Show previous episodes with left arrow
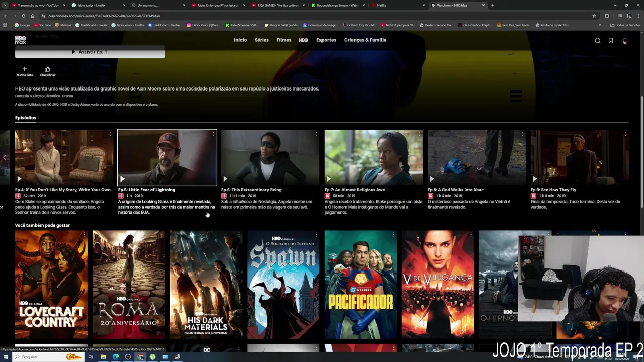This screenshot has height=362, width=644. click(x=5, y=158)
